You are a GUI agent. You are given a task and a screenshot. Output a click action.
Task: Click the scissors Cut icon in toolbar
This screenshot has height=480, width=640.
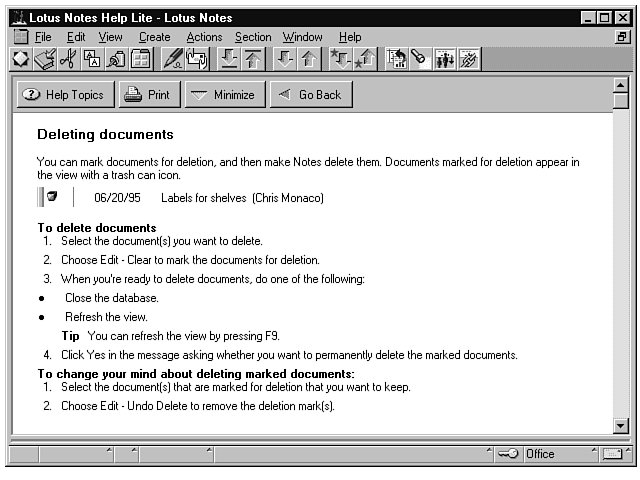point(68,59)
